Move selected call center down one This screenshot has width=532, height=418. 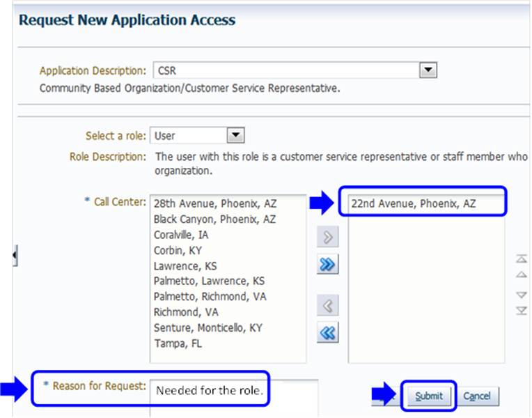[x=521, y=295]
